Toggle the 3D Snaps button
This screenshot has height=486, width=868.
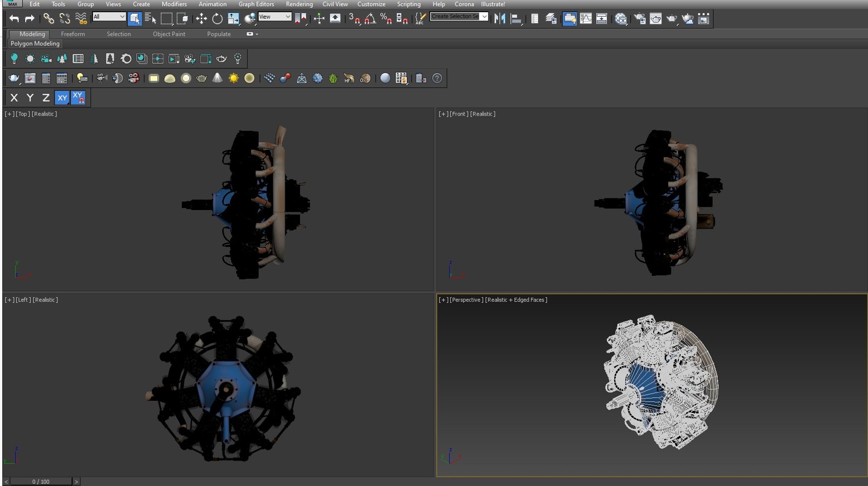point(354,19)
